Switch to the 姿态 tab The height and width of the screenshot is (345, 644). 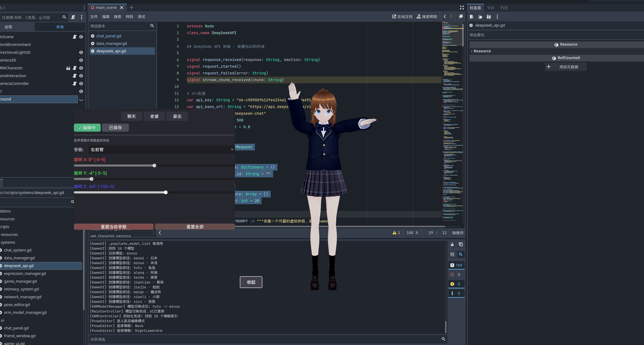[x=177, y=116]
